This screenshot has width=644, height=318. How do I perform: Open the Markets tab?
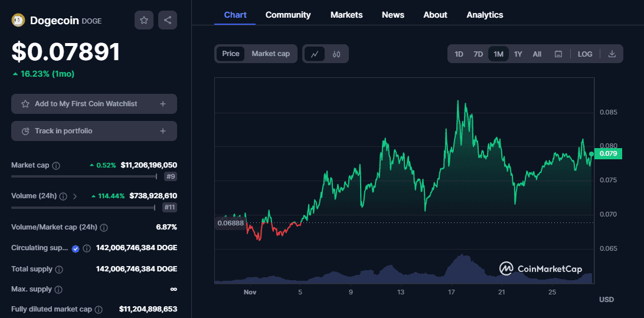(346, 15)
